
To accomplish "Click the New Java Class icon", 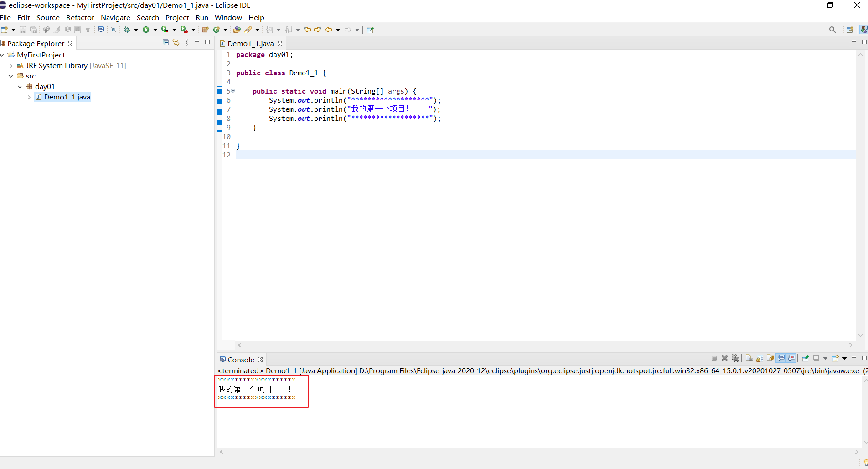I will 217,30.
